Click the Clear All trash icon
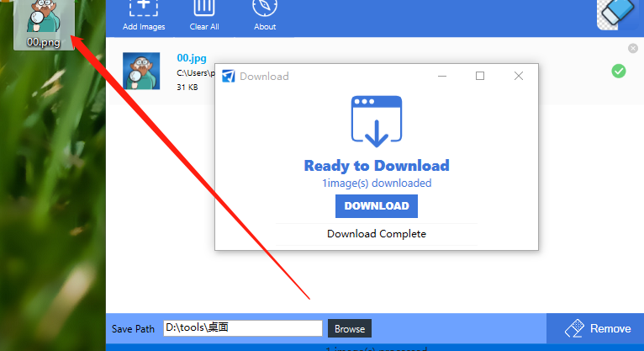 [203, 8]
